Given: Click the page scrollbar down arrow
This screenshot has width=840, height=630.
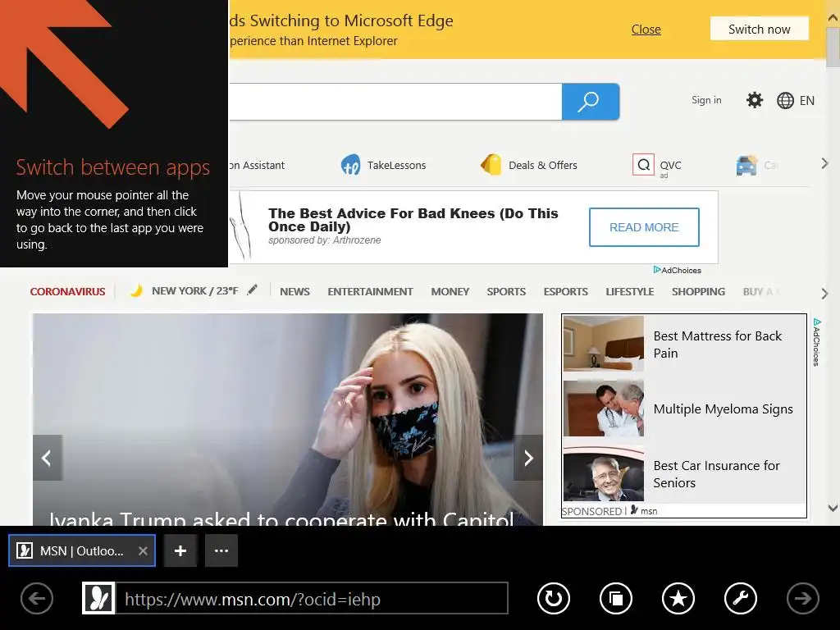Looking at the screenshot, I should [x=833, y=508].
